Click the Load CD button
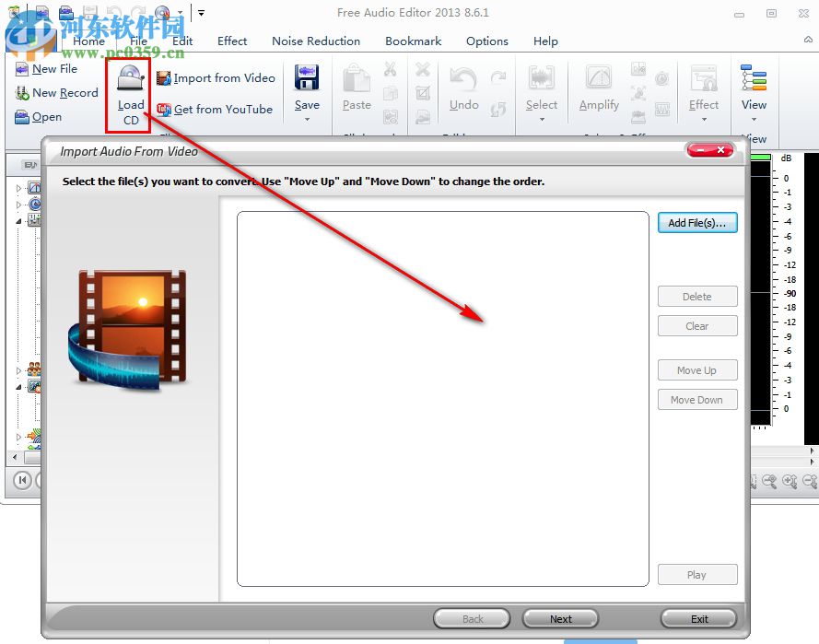The width and height of the screenshot is (819, 644). pos(130,96)
